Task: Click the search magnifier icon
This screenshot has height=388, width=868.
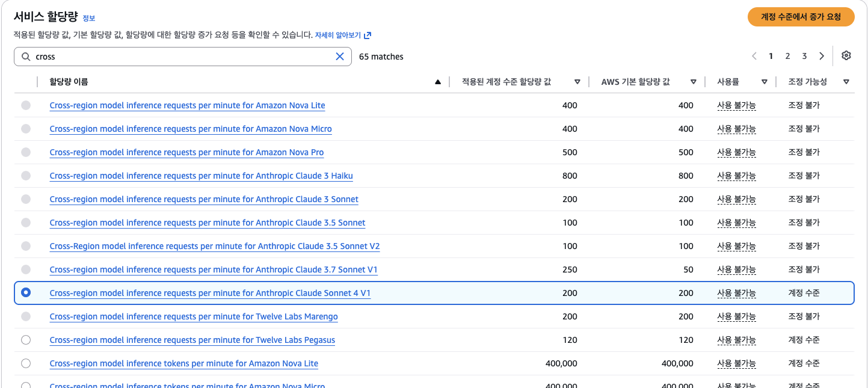Action: tap(26, 57)
